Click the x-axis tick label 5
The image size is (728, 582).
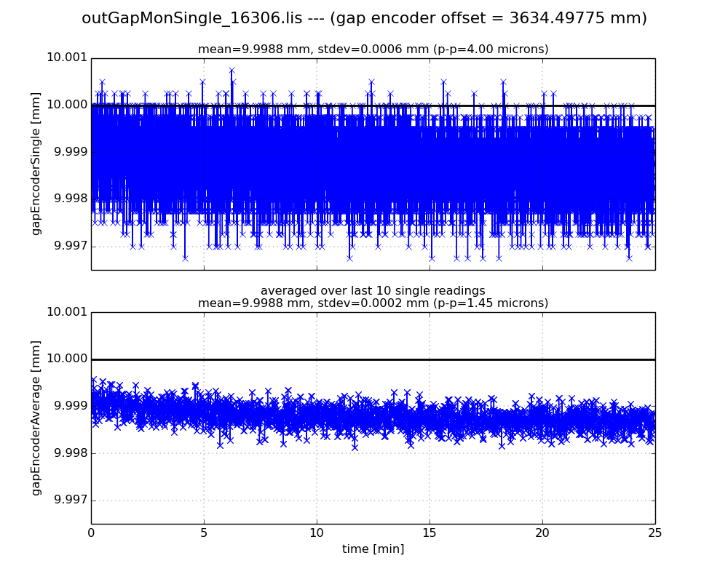(204, 533)
